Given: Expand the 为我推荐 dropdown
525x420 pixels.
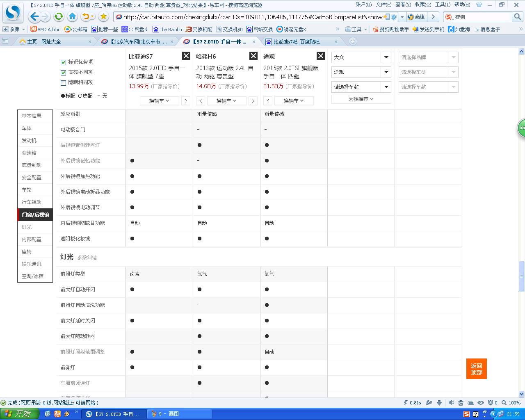Looking at the screenshot, I should 361,99.
